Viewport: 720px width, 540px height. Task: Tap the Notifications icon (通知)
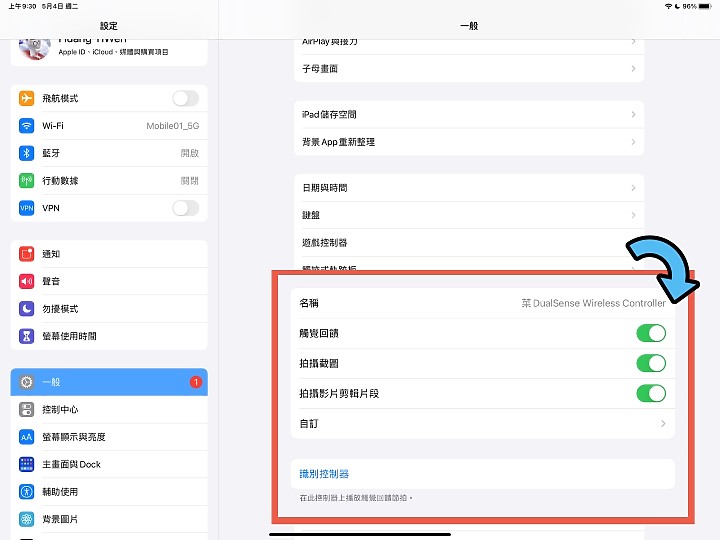point(27,254)
